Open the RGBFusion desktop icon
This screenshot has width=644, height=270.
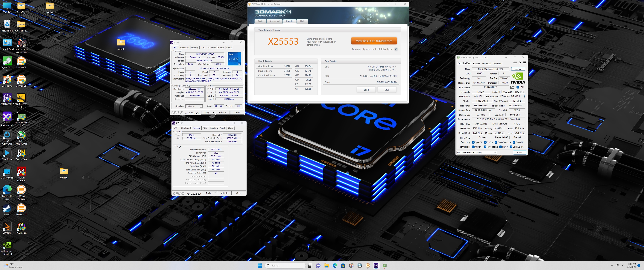click(x=21, y=228)
